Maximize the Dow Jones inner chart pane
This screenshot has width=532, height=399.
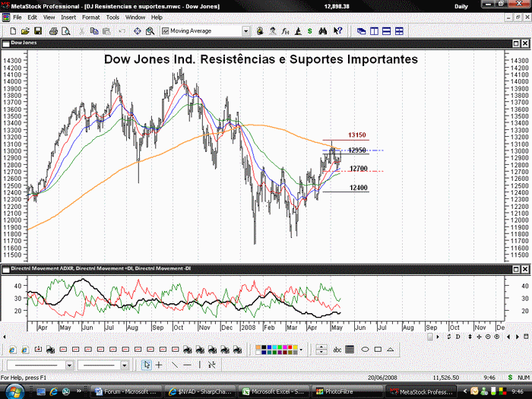[x=516, y=43]
